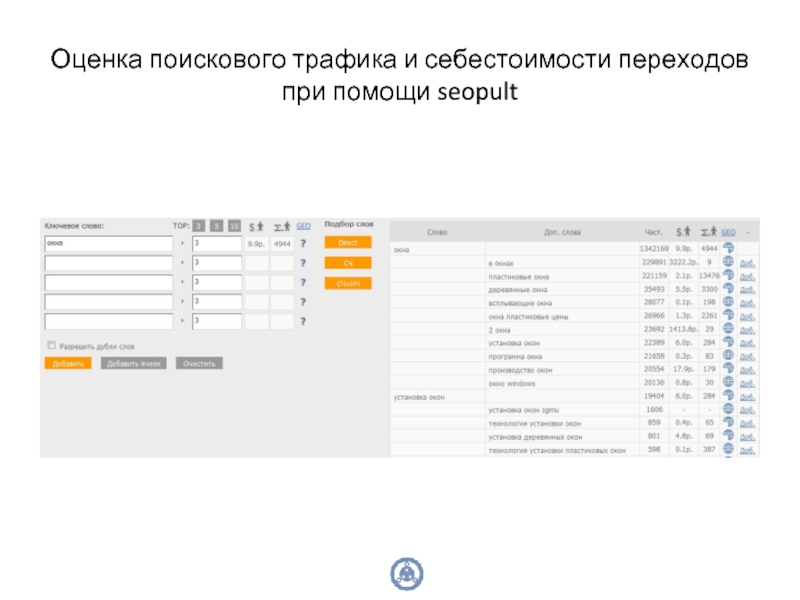
Task: Click the 'Част.' column header
Action: 654,232
